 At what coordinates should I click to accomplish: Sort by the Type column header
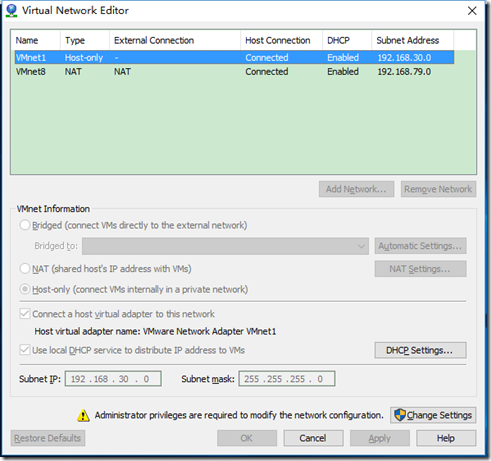85,40
